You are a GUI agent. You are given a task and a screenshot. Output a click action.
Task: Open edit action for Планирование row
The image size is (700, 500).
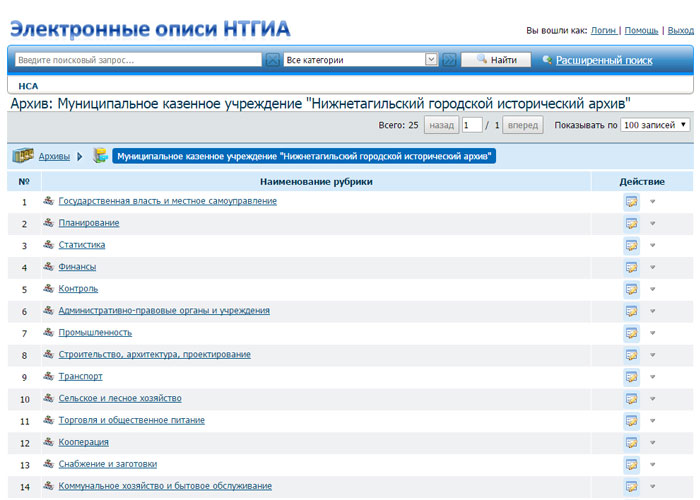coord(631,224)
